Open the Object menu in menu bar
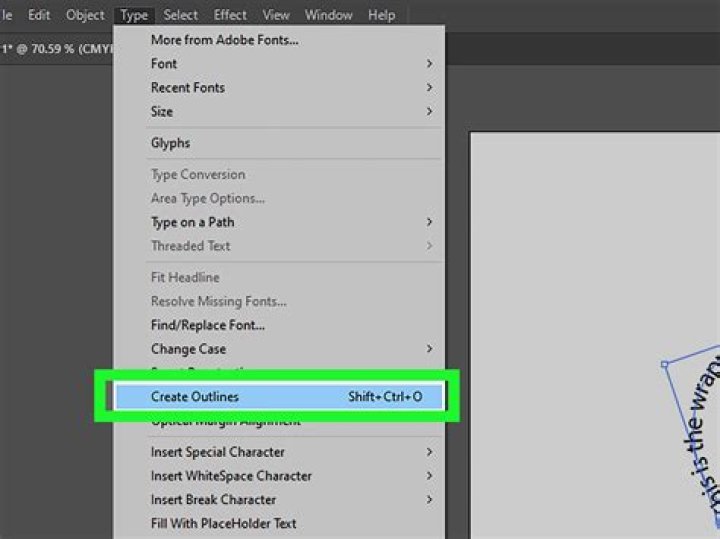The image size is (720, 539). pyautogui.click(x=85, y=15)
